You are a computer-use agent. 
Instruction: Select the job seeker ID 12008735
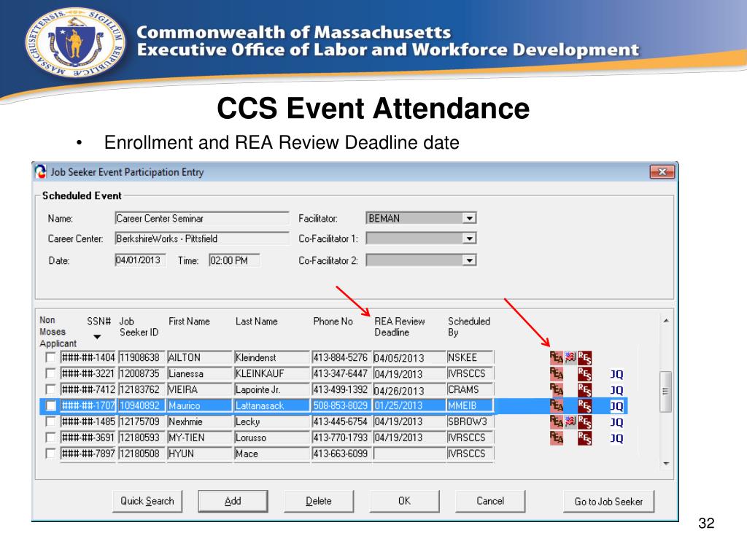[141, 373]
